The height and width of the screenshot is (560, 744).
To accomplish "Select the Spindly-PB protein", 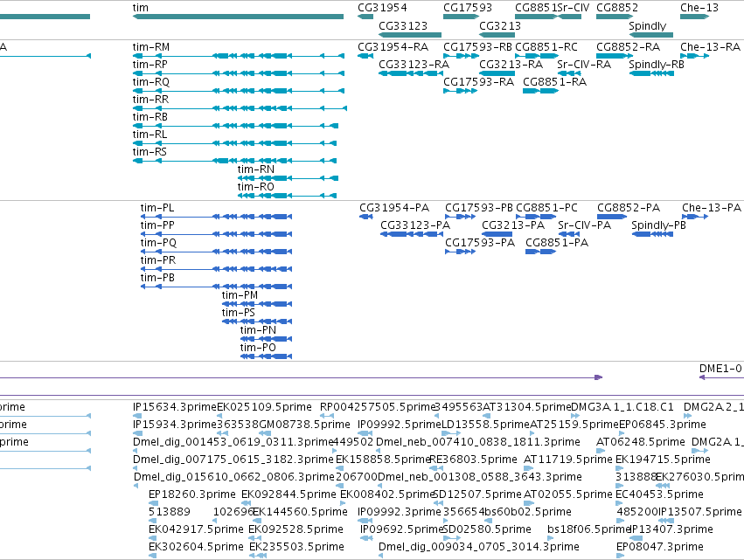I will click(652, 234).
